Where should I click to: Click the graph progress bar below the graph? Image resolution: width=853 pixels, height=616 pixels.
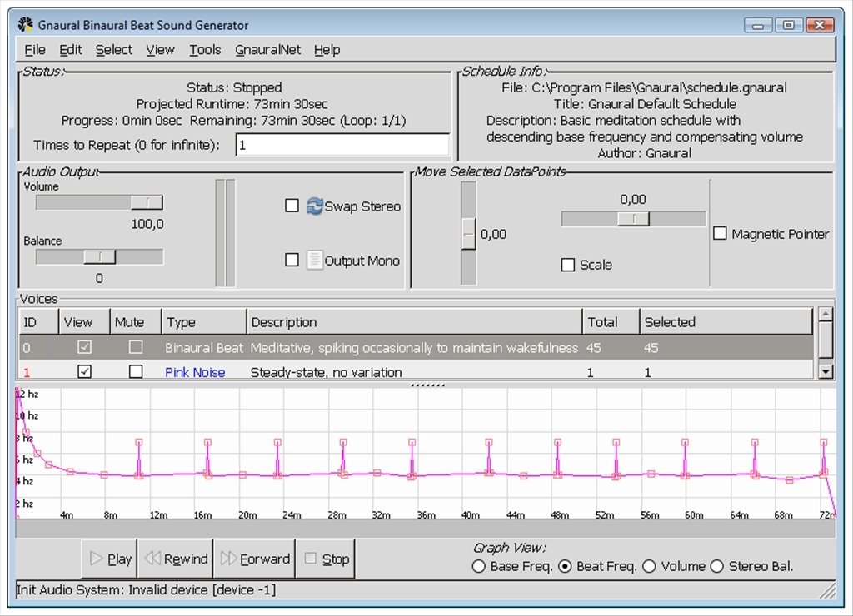(426, 528)
